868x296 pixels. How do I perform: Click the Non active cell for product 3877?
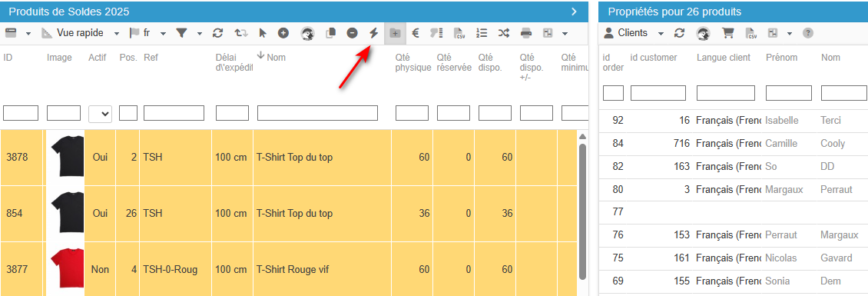[x=100, y=270]
